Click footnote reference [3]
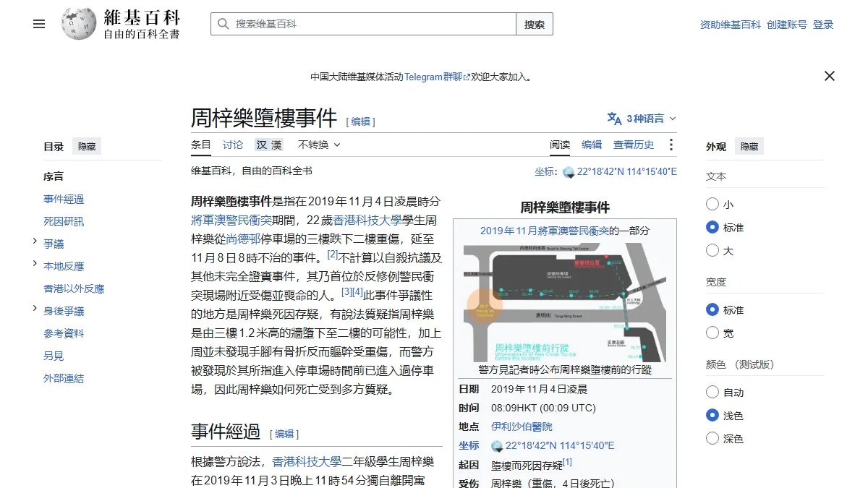Image resolution: width=868 pixels, height=488 pixels. coord(346,292)
